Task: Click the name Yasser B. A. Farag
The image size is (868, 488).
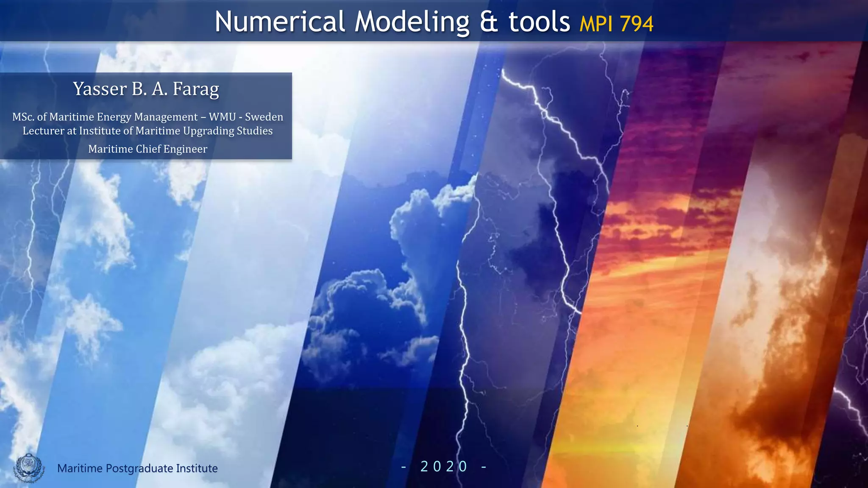Action: point(146,89)
